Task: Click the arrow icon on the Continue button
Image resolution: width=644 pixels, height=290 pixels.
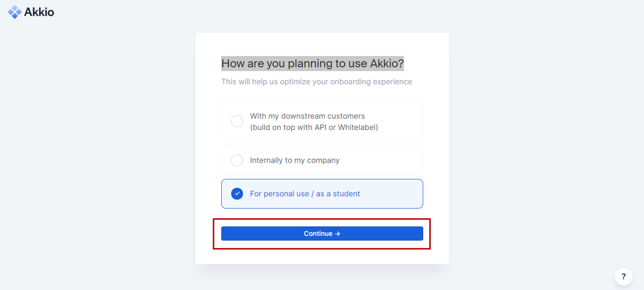Action: [x=338, y=234]
